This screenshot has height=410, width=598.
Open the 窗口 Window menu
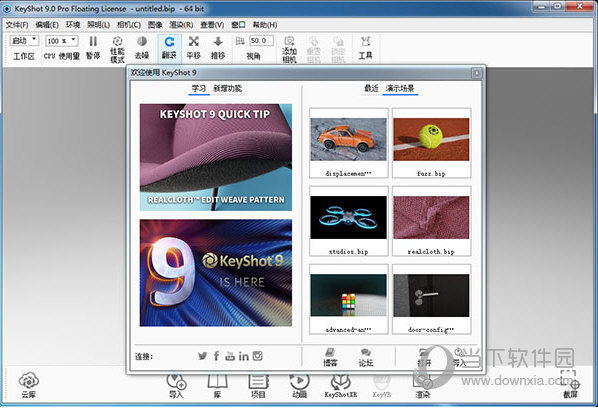(238, 25)
